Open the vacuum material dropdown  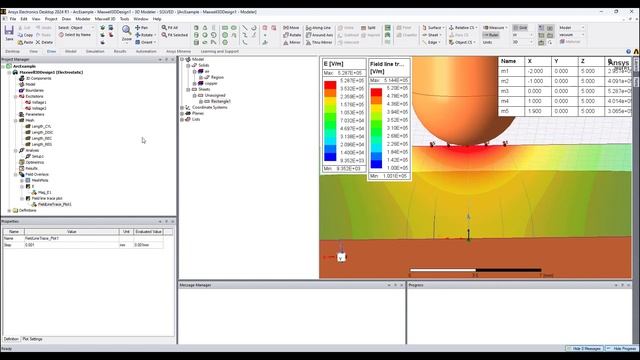click(x=571, y=35)
